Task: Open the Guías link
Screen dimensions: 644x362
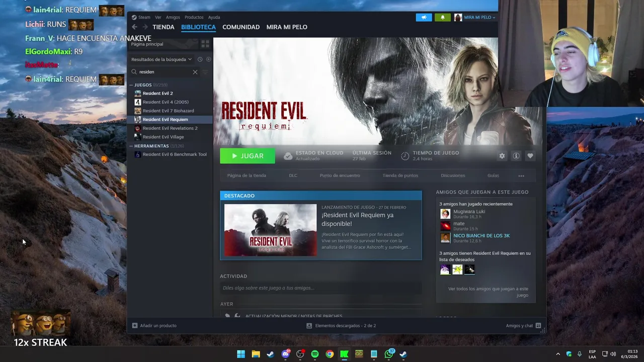Action: [493, 175]
